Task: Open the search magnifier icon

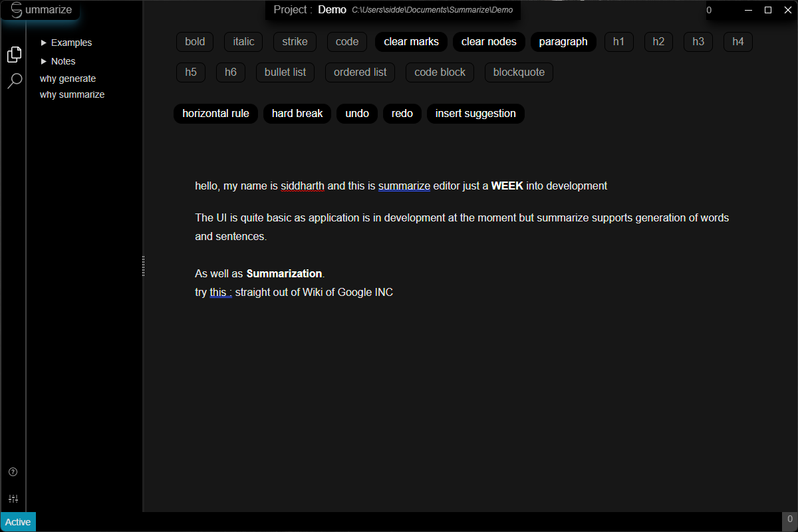Action: [x=14, y=81]
